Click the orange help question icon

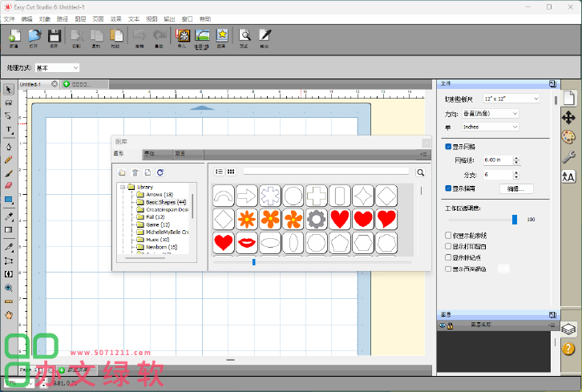click(568, 349)
